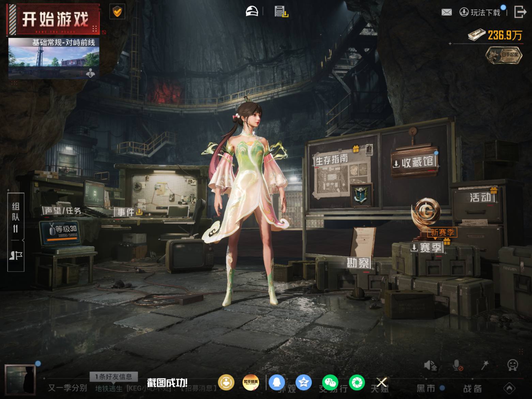Share to WeChat Moments shutter icon
The width and height of the screenshot is (532, 399).
[357, 382]
